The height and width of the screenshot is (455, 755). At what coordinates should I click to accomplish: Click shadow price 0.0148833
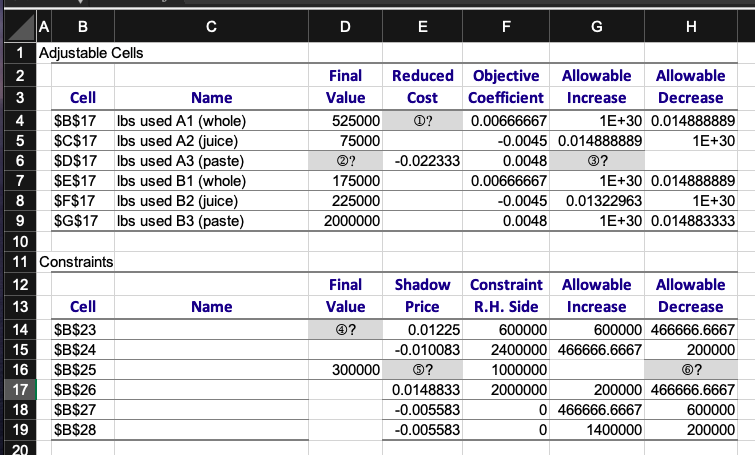click(x=422, y=390)
